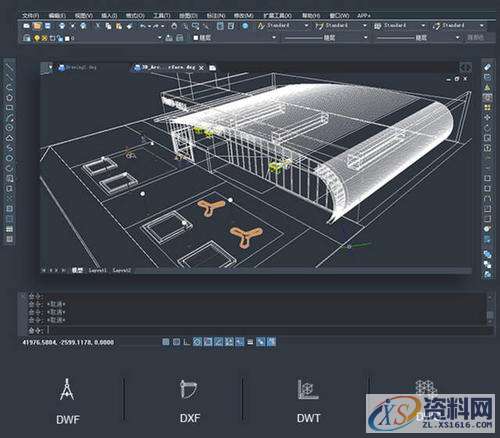
Task: Select the Circle draw tool
Action: (9, 128)
